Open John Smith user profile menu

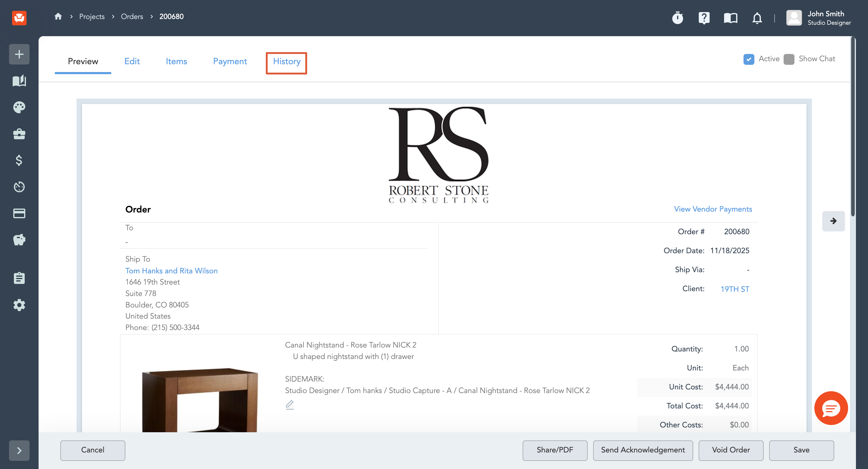pos(819,17)
